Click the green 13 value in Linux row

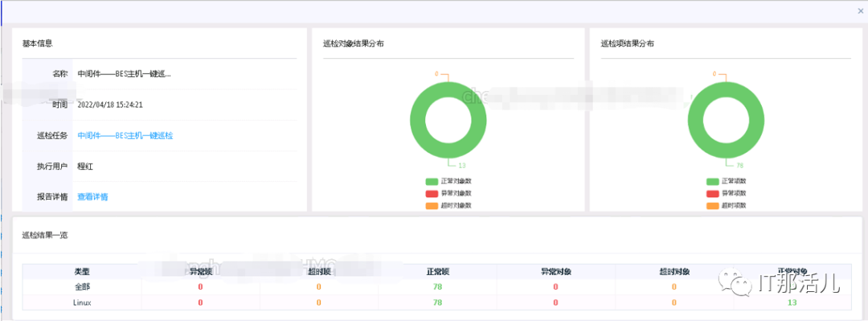coord(792,302)
